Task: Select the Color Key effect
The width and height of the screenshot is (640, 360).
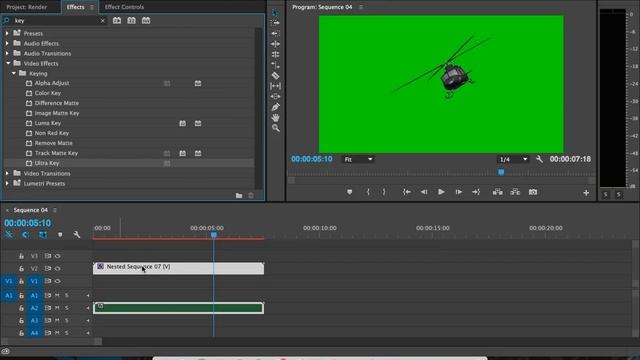Action: pos(47,93)
